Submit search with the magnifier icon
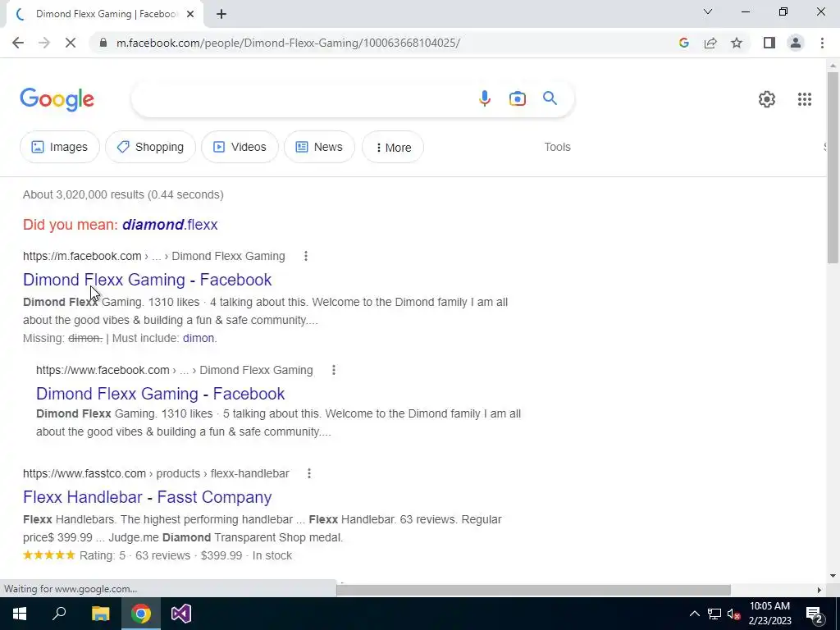Image resolution: width=840 pixels, height=630 pixels. [550, 98]
